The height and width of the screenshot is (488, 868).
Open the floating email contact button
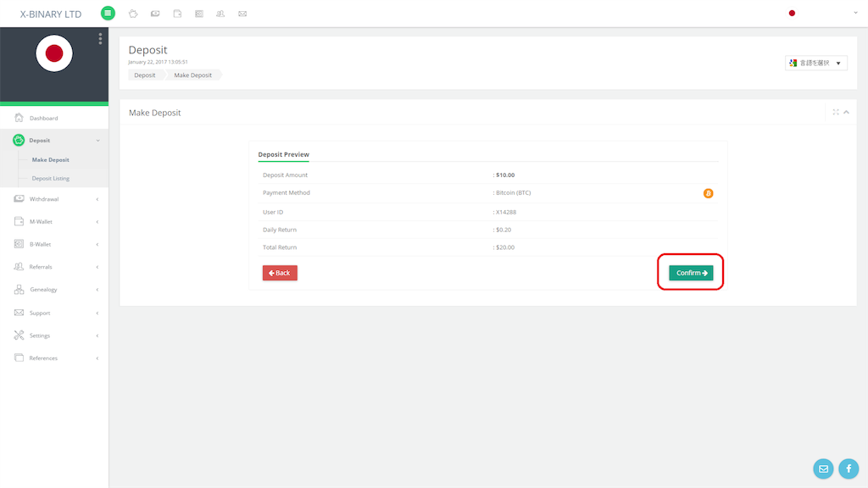coord(823,469)
